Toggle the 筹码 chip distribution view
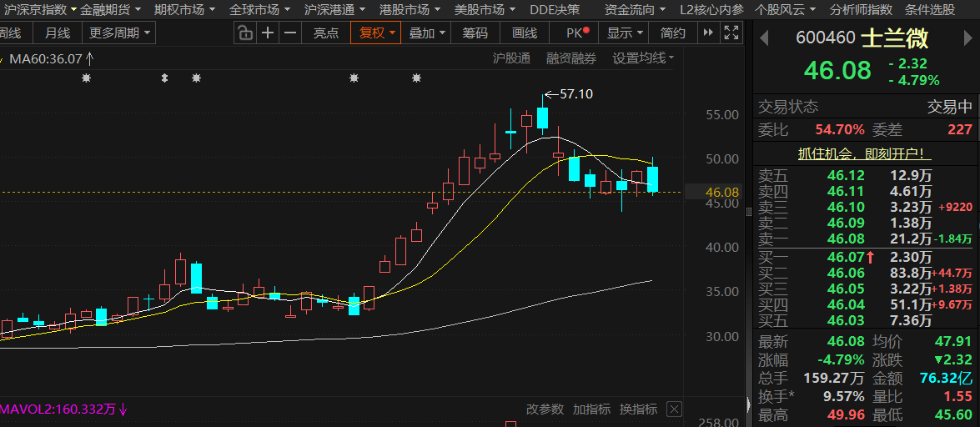This screenshot has width=980, height=427. (x=475, y=33)
